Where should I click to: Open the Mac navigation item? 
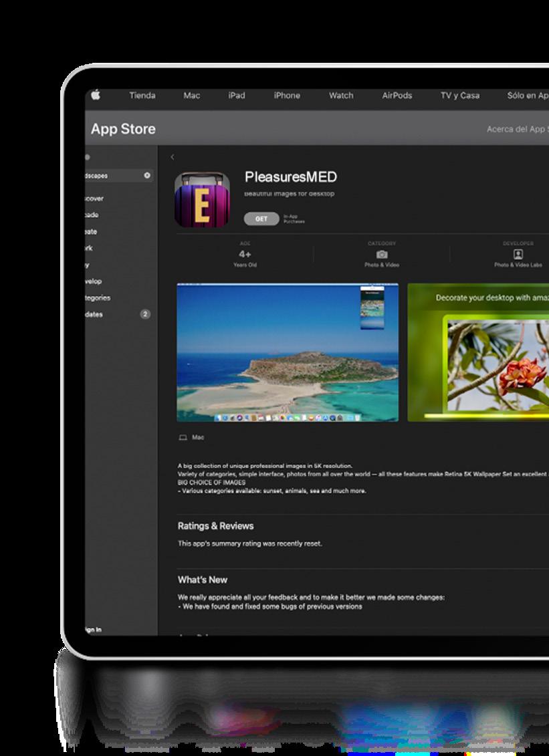191,96
